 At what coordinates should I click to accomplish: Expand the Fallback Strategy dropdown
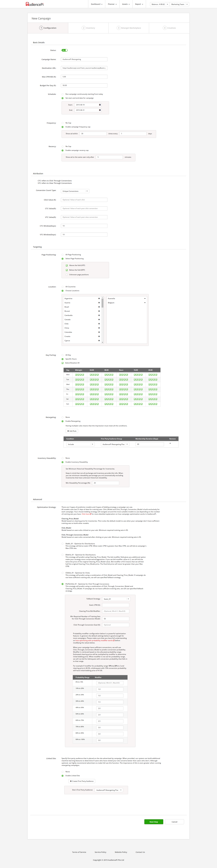(116, 599)
